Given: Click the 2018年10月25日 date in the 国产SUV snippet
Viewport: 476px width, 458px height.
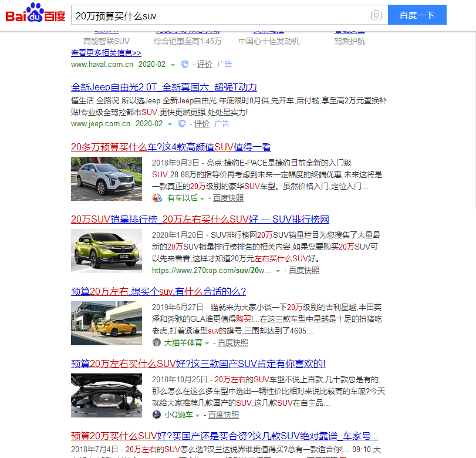Looking at the screenshot, I should tap(180, 380).
